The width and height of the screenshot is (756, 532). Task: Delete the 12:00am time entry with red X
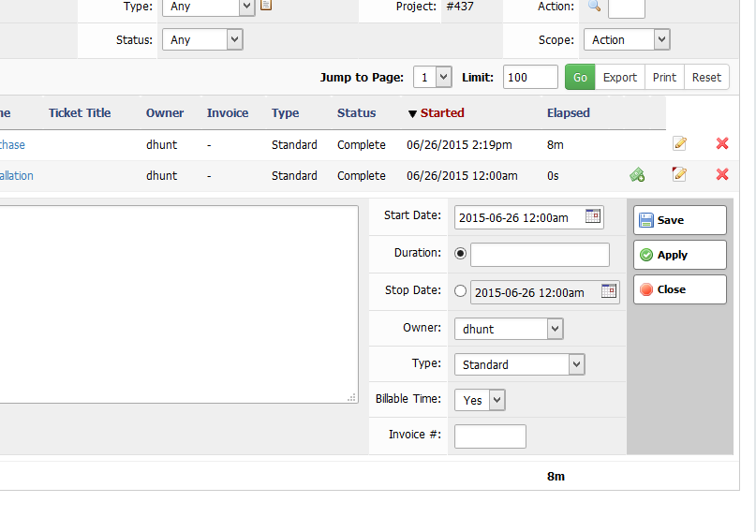[722, 174]
